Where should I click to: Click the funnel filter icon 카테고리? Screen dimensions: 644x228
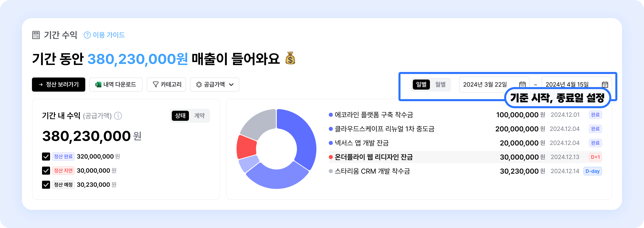(156, 85)
